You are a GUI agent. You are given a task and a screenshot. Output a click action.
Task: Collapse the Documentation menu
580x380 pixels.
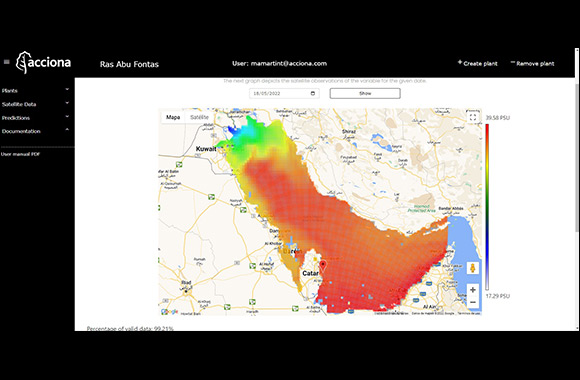coord(35,131)
